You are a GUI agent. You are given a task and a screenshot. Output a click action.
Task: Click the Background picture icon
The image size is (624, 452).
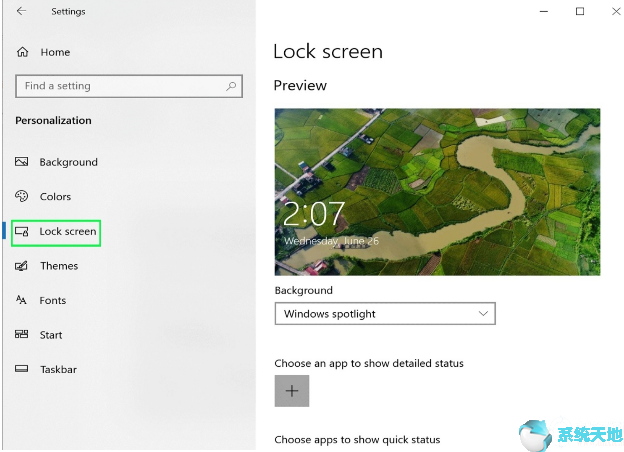point(21,162)
